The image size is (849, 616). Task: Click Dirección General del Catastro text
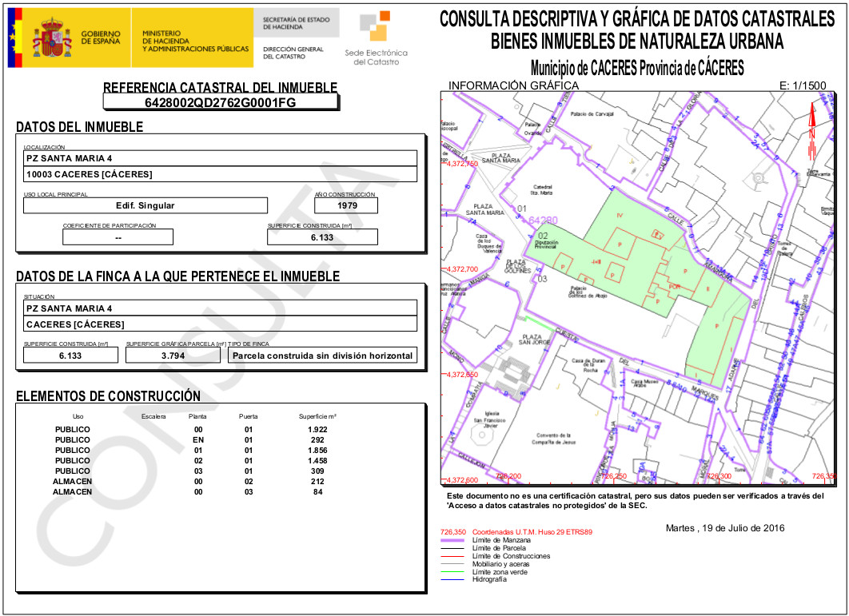click(293, 53)
